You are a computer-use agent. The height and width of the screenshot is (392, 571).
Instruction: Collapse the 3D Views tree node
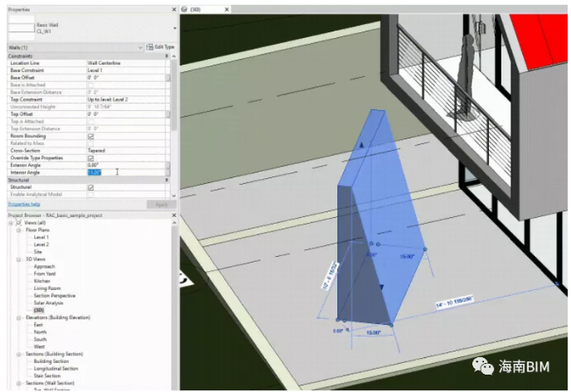[x=18, y=259]
